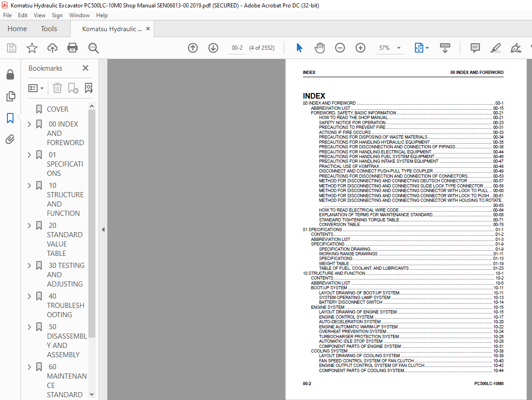Jump to 50 DISASSEMBLY AND ASSEMBLY bookmark
532x400 pixels.
coord(66,341)
